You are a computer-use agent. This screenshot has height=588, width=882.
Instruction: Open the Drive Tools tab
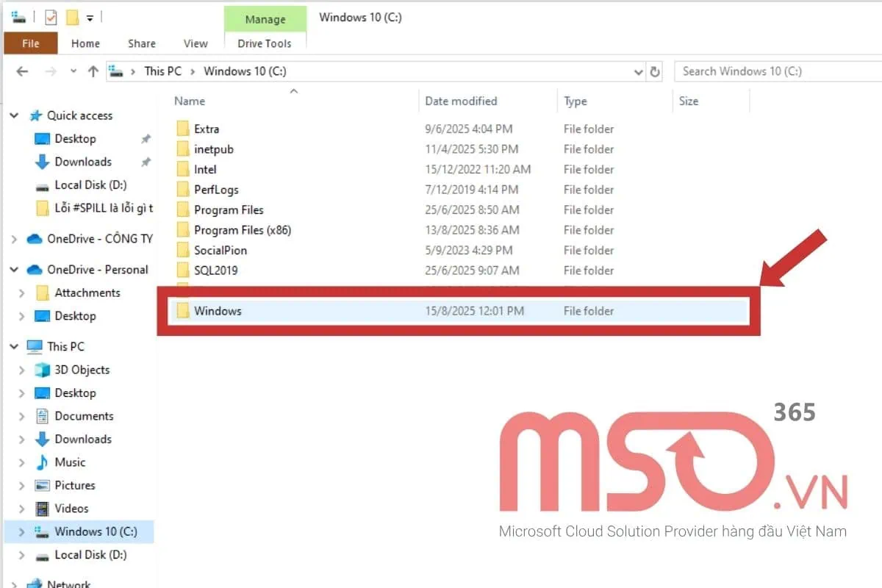coord(265,43)
